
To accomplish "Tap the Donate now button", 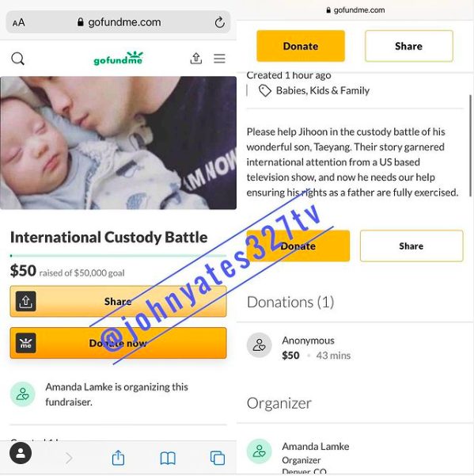I will click(x=118, y=343).
